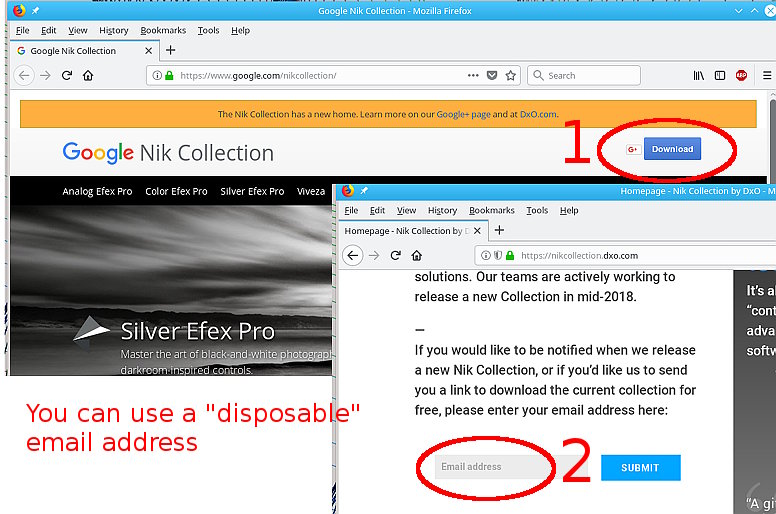Open Edit menu in Google Nik Collection window
The height and width of the screenshot is (514, 776).
pos(48,30)
